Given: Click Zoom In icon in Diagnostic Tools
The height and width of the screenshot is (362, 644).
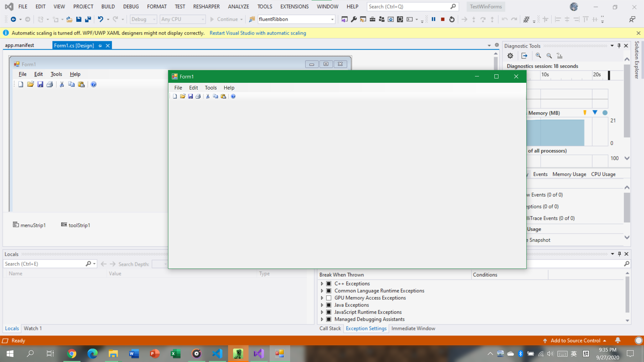Looking at the screenshot, I should (538, 56).
